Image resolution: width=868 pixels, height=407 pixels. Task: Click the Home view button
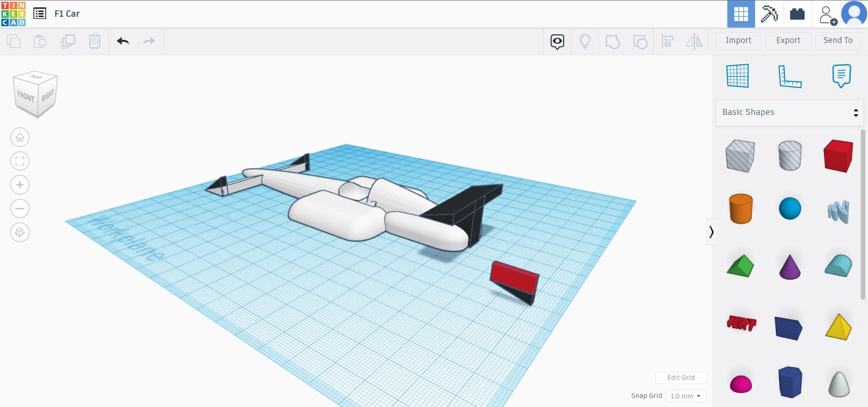[20, 137]
